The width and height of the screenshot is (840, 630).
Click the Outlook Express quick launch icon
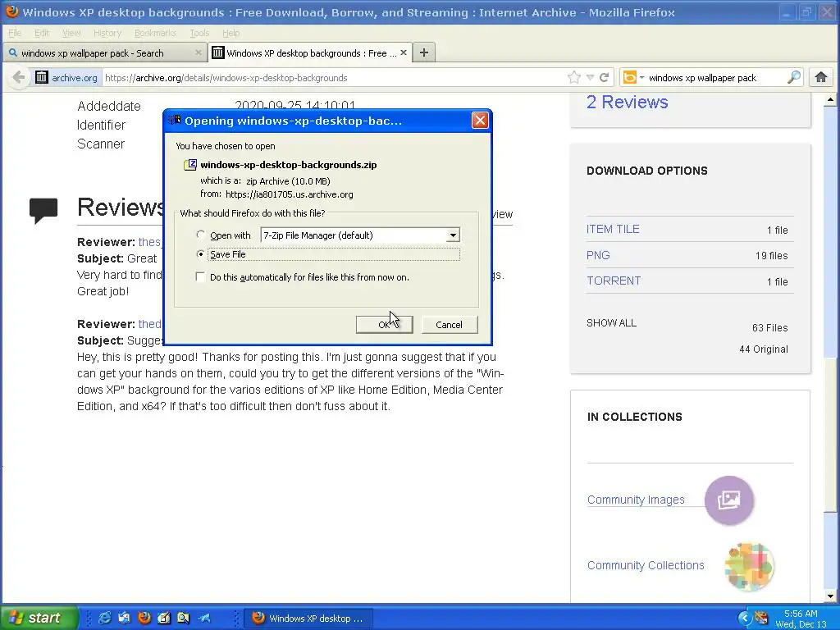(125, 618)
